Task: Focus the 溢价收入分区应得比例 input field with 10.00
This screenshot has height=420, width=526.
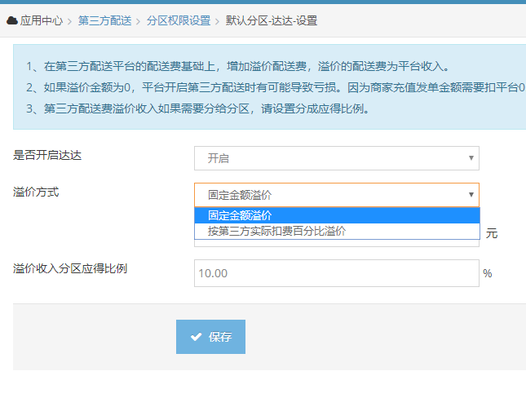Action: (x=336, y=273)
